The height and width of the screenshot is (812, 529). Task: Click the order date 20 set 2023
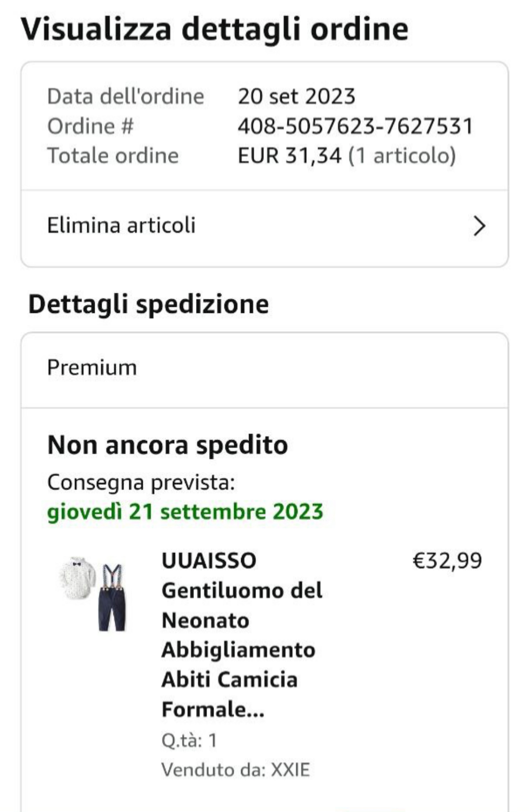296,96
